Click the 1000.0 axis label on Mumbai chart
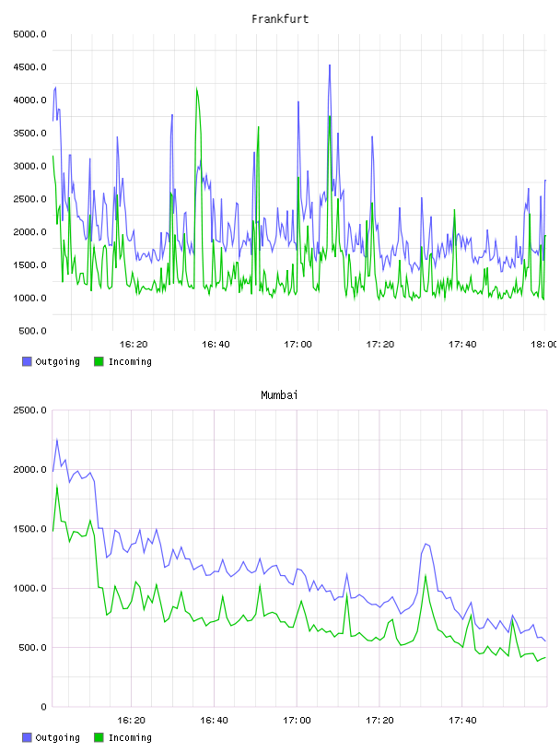The width and height of the screenshot is (560, 752). click(x=29, y=589)
